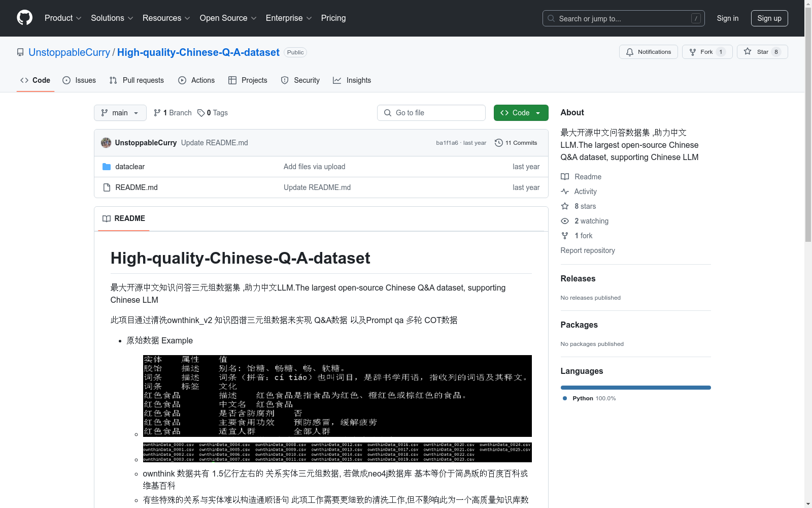Open UnstoppableCurry commit author link

146,143
